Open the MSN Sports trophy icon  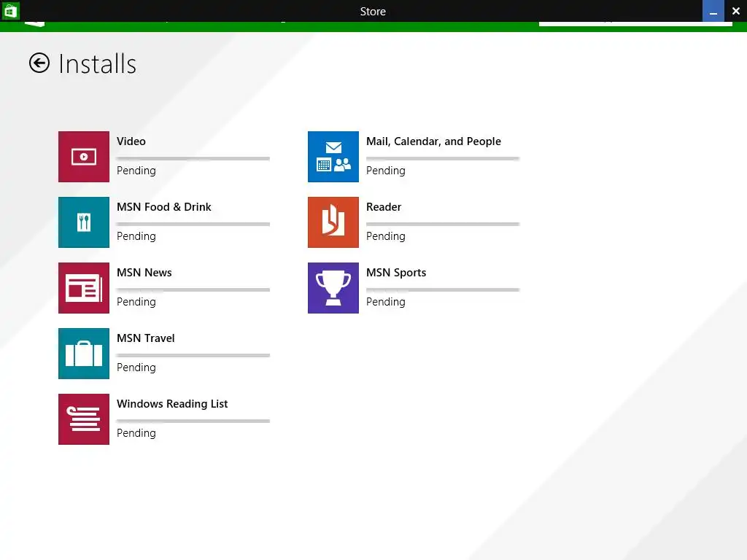[333, 288]
